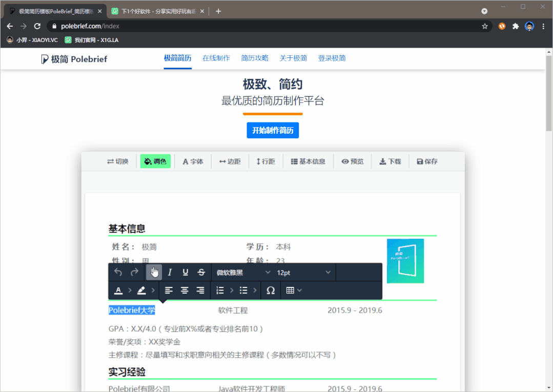Open the browser profile avatar
Viewport: 553px width, 392px height.
point(529,26)
